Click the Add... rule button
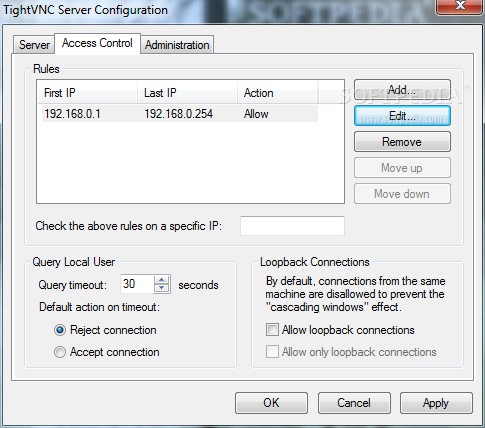 tap(402, 90)
